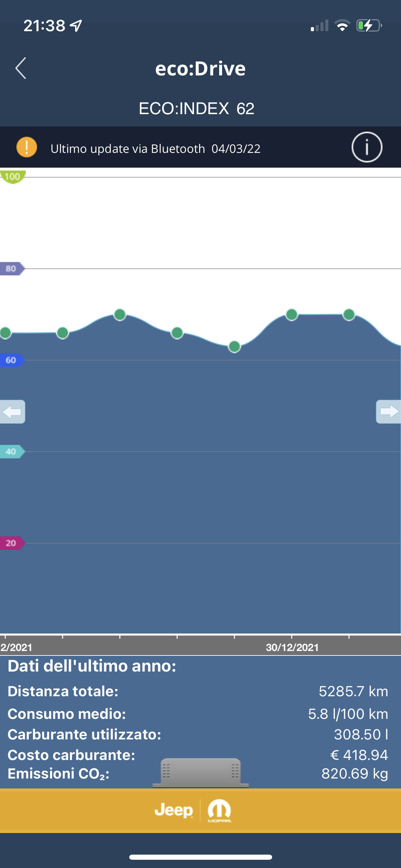Screen dimensions: 401x868
Task: Tap the Mopar logo in footer
Action: (219, 811)
